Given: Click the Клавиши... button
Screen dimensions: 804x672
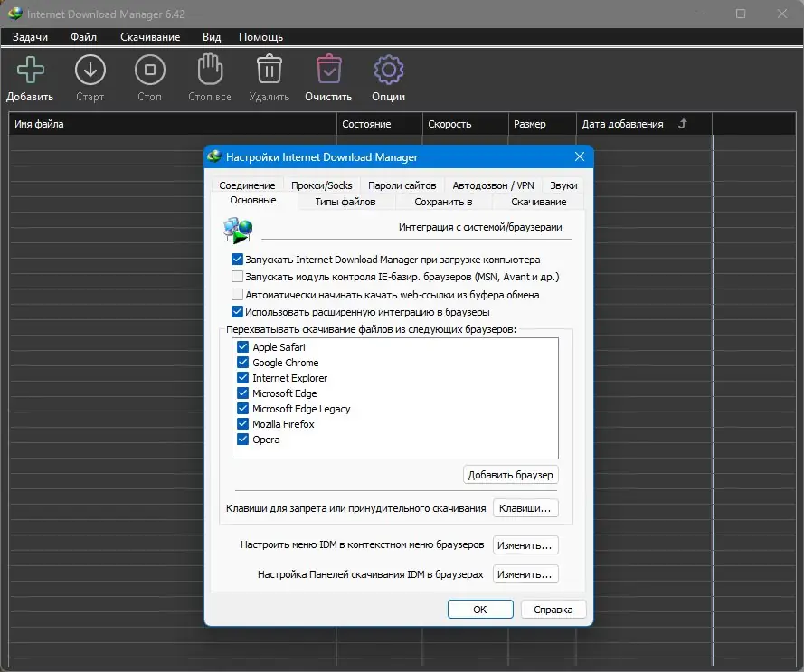Looking at the screenshot, I should [525, 508].
